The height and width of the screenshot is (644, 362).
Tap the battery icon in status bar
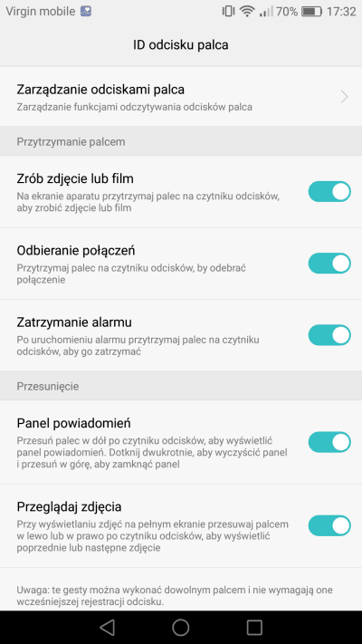311,12
